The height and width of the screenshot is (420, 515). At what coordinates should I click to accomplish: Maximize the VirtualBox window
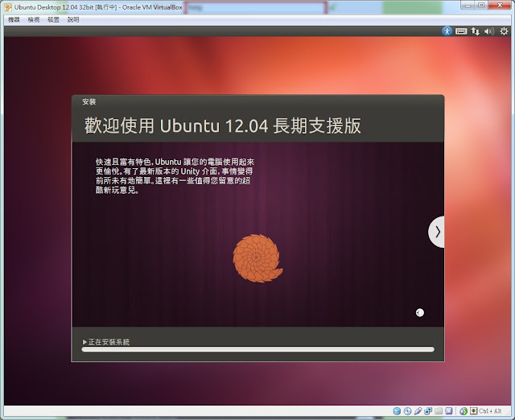click(481, 6)
